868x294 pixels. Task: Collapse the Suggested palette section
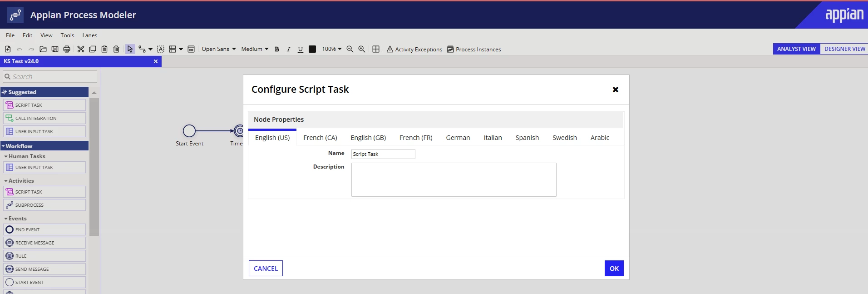point(44,92)
